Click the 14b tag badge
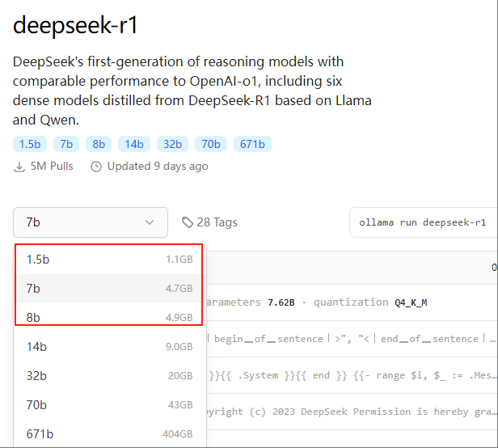The image size is (498, 448). coord(133,144)
